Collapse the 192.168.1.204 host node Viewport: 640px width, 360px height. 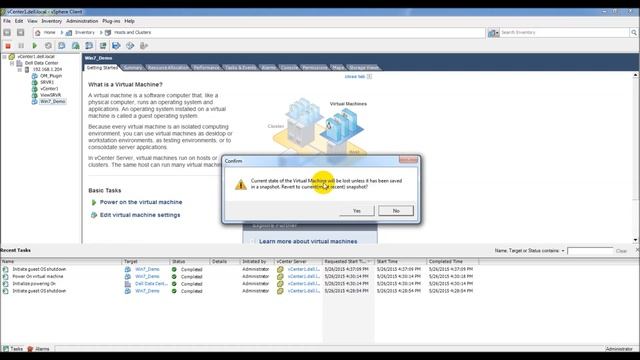19,69
